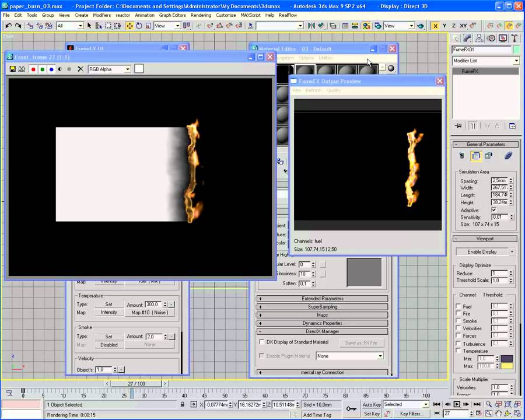Enable DX Display of Standard Material
Image resolution: width=525 pixels, height=420 pixels.
coord(262,342)
